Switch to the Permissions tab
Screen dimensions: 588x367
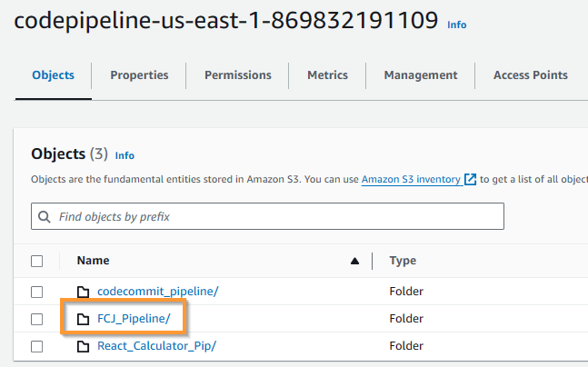[238, 75]
